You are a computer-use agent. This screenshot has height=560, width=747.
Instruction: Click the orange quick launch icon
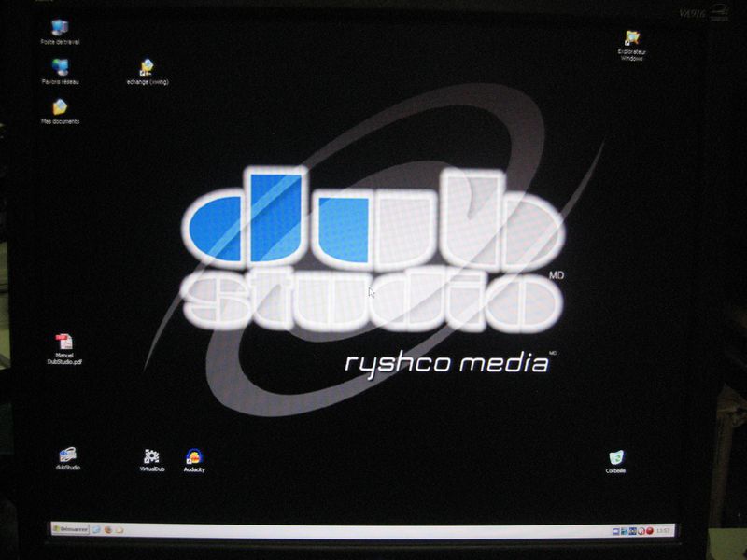coord(108,529)
